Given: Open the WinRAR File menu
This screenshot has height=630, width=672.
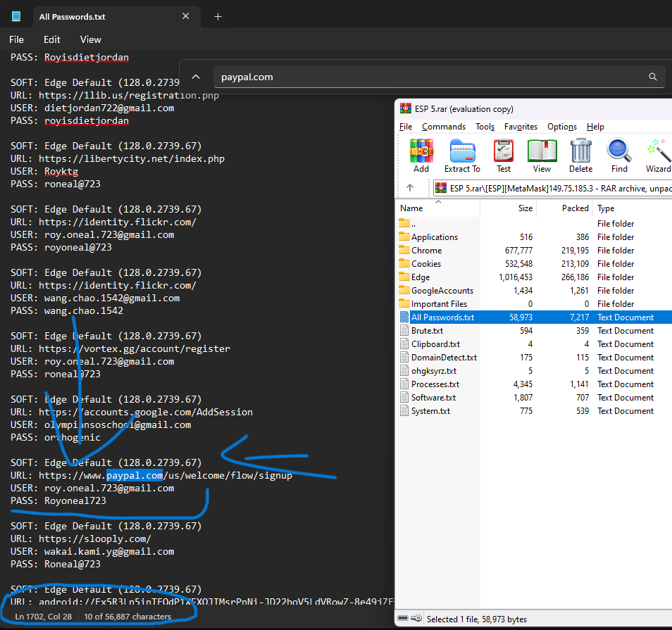Looking at the screenshot, I should pyautogui.click(x=406, y=126).
